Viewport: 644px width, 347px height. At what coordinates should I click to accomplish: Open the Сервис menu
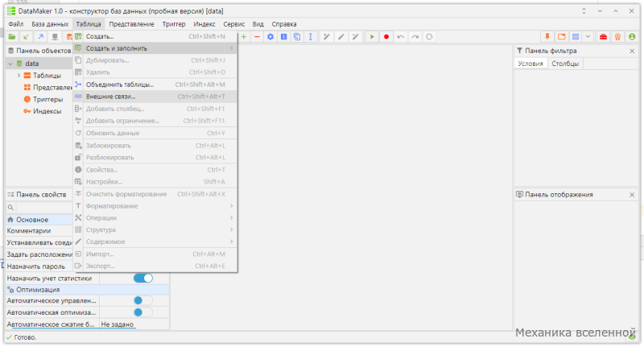pyautogui.click(x=233, y=24)
